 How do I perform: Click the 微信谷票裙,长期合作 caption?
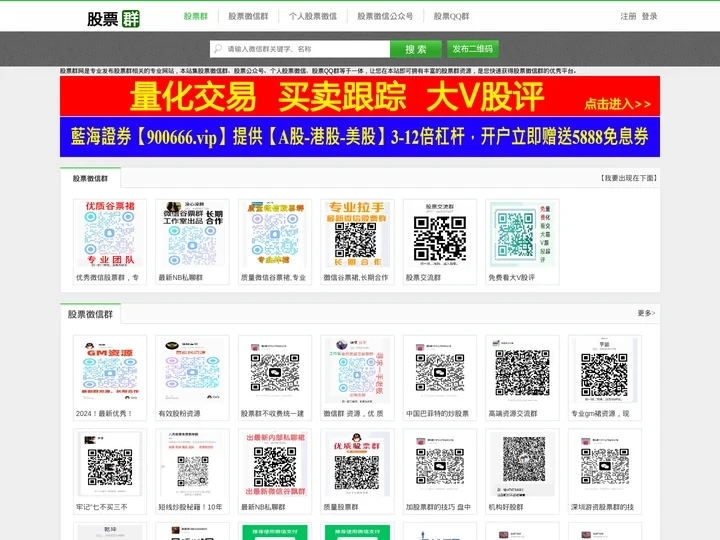point(356,278)
